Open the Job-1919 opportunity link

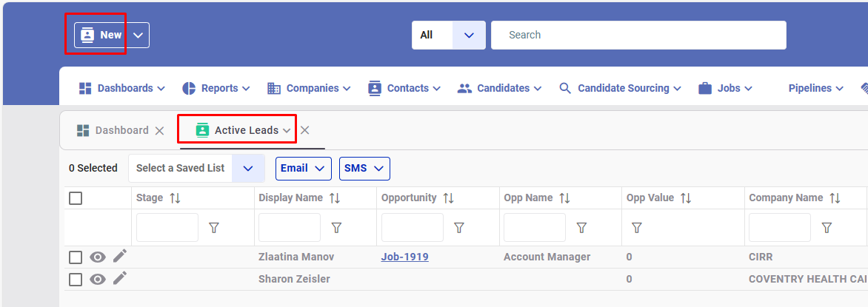click(404, 257)
